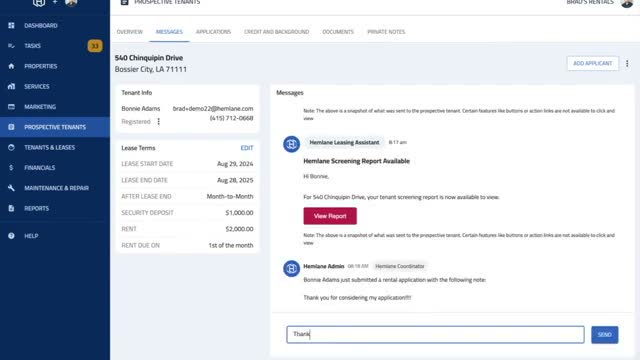Click the Prospective Tenants sidebar icon
The height and width of the screenshot is (360, 640).
click(x=11, y=127)
